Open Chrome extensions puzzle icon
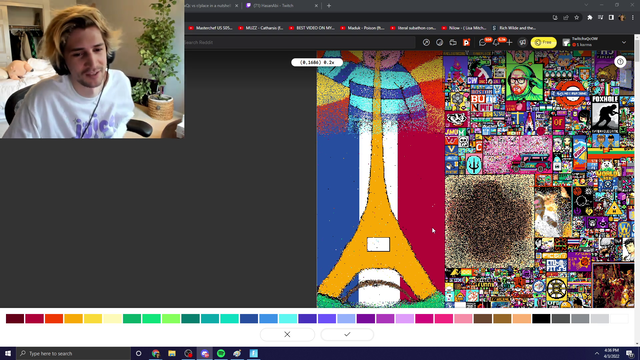The image size is (640, 360). pyautogui.click(x=589, y=18)
